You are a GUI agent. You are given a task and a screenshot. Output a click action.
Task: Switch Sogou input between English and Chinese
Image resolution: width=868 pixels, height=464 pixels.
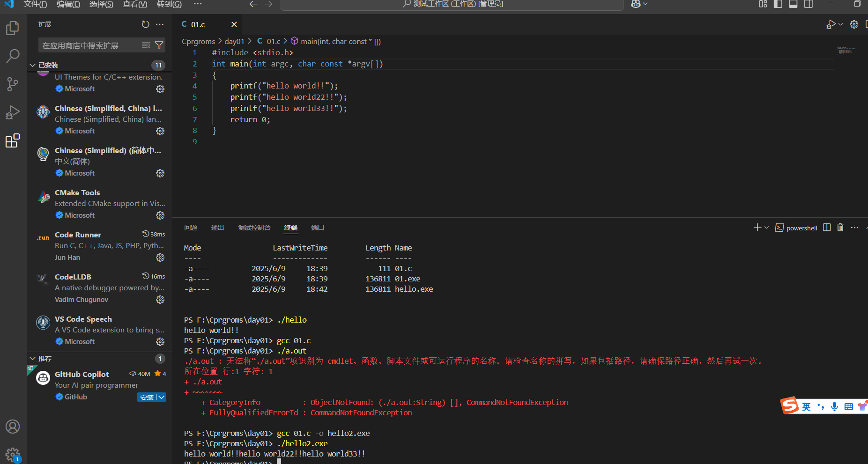[806, 406]
